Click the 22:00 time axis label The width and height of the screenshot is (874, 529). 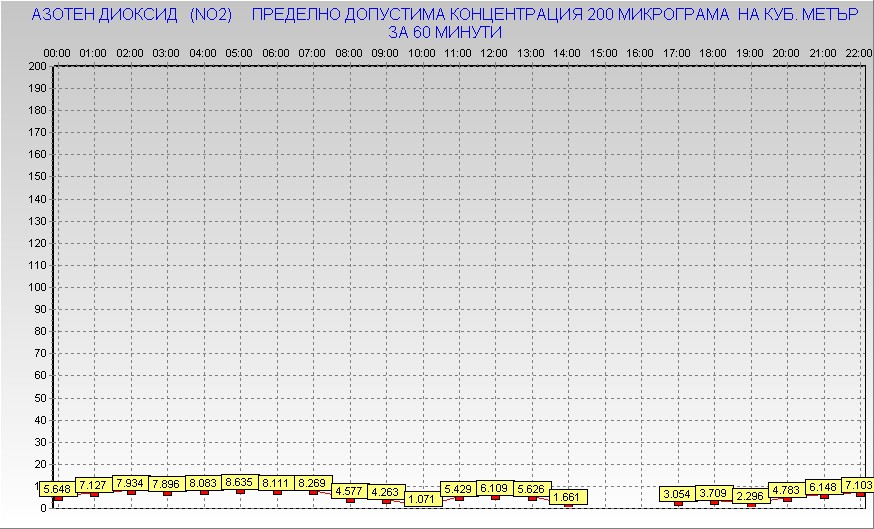(858, 52)
